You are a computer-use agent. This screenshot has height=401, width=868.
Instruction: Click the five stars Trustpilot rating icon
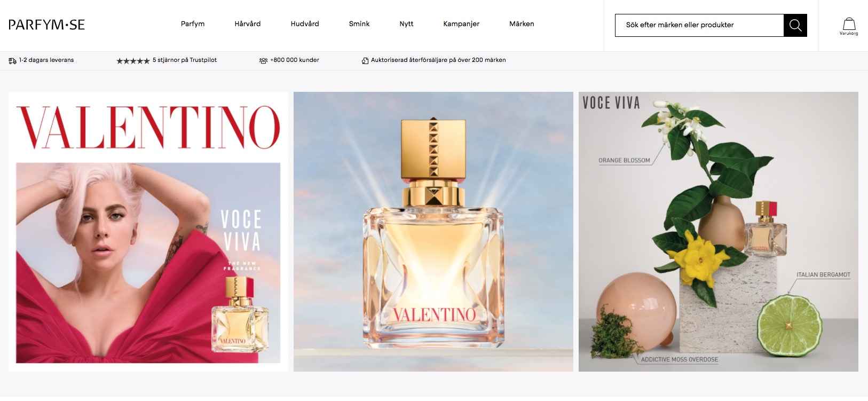(x=133, y=61)
